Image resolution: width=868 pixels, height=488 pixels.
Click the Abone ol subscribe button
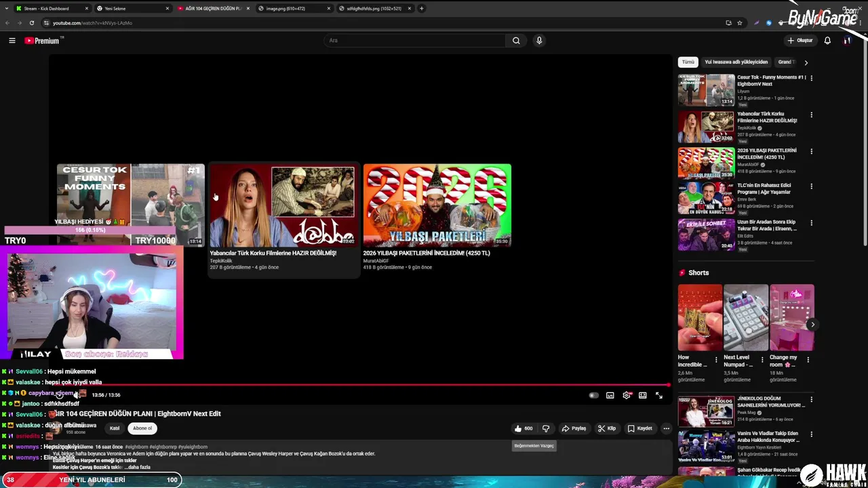click(x=142, y=428)
